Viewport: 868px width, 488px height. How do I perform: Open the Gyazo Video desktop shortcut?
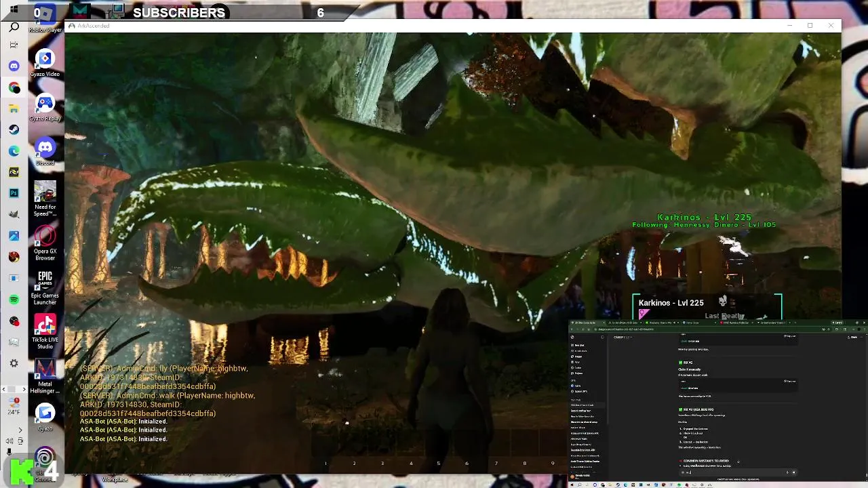point(45,63)
